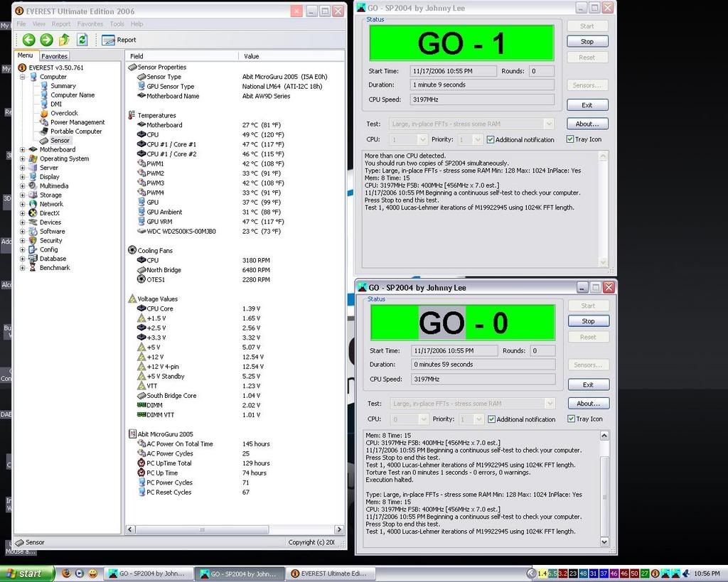Image resolution: width=728 pixels, height=582 pixels.
Task: Select the Power Management icon in the tree
Action: pos(44,122)
